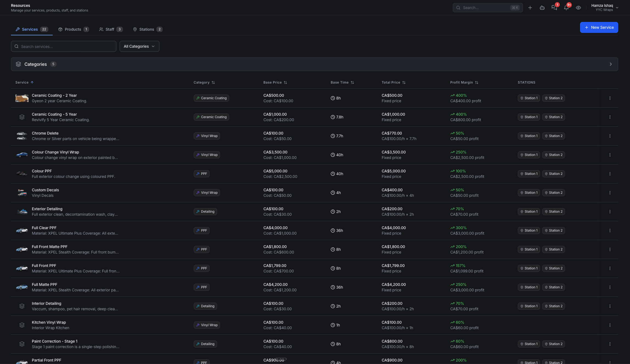The image size is (630, 364).
Task: Open row menu for Custom Decals
Action: pyautogui.click(x=610, y=193)
